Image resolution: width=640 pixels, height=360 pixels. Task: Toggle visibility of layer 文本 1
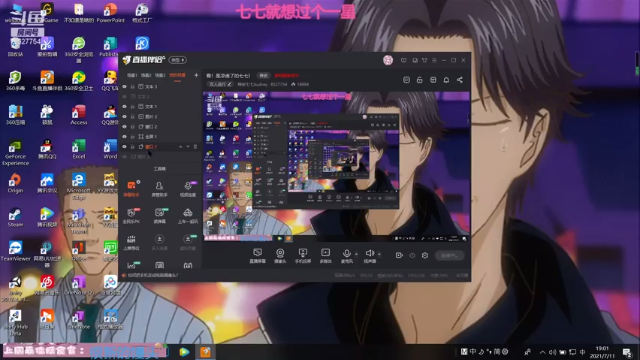tap(124, 107)
